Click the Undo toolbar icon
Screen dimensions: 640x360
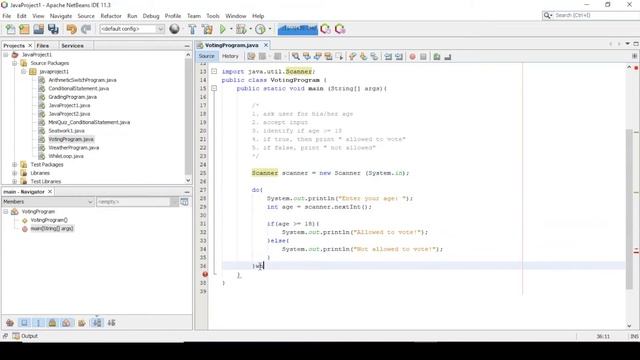coord(71,29)
